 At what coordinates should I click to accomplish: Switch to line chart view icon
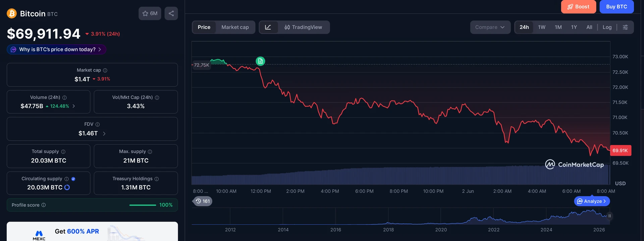(268, 27)
